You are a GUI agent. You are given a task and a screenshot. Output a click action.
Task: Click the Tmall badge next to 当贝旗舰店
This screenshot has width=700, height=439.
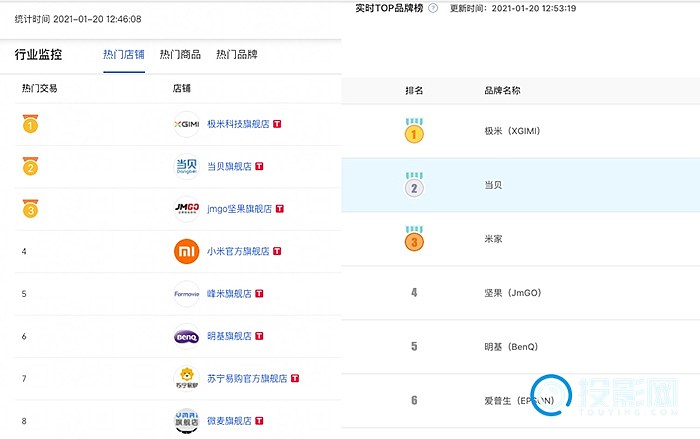(x=259, y=167)
